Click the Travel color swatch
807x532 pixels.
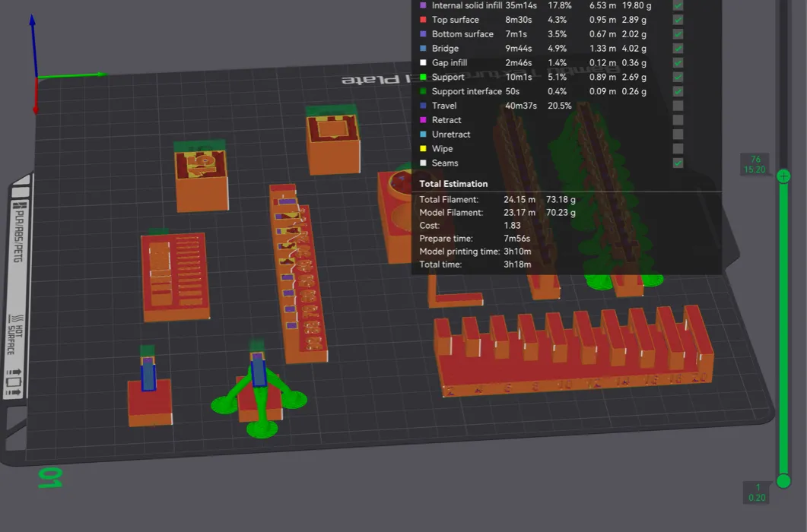click(x=423, y=106)
